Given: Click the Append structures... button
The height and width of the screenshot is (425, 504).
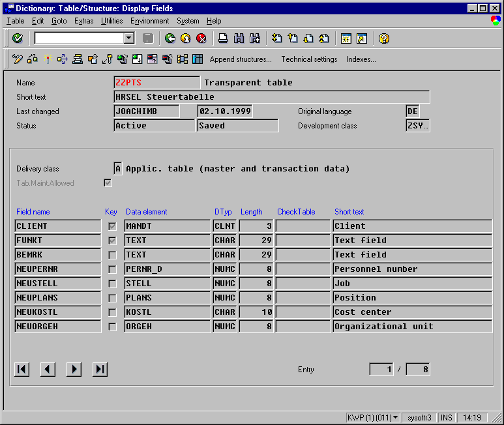Looking at the screenshot, I should click(x=241, y=59).
